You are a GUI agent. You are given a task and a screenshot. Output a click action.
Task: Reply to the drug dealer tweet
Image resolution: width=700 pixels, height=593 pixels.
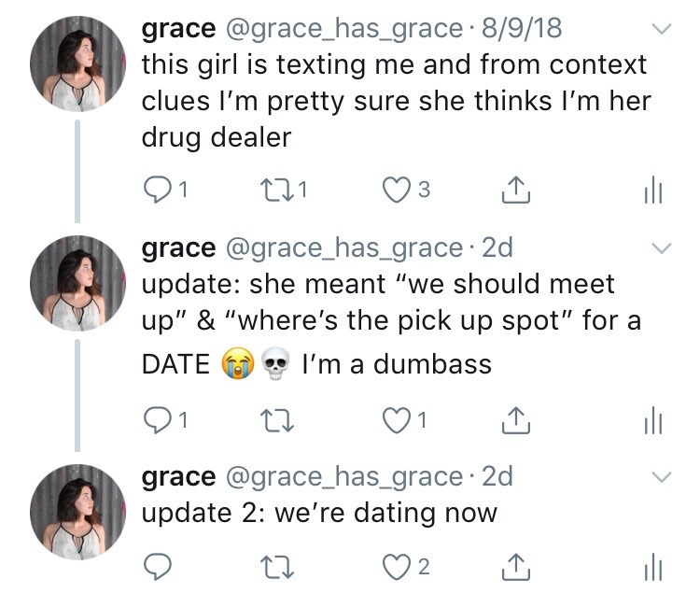pyautogui.click(x=157, y=191)
